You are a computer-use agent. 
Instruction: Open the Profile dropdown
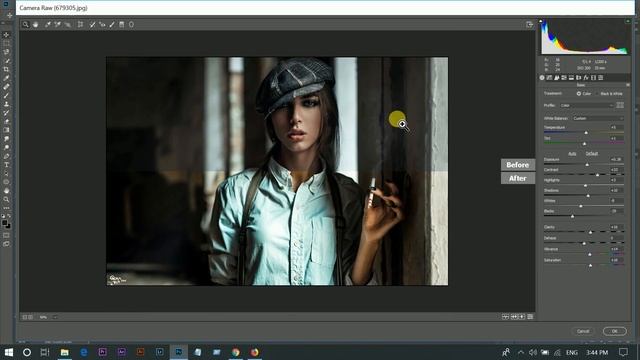click(587, 105)
